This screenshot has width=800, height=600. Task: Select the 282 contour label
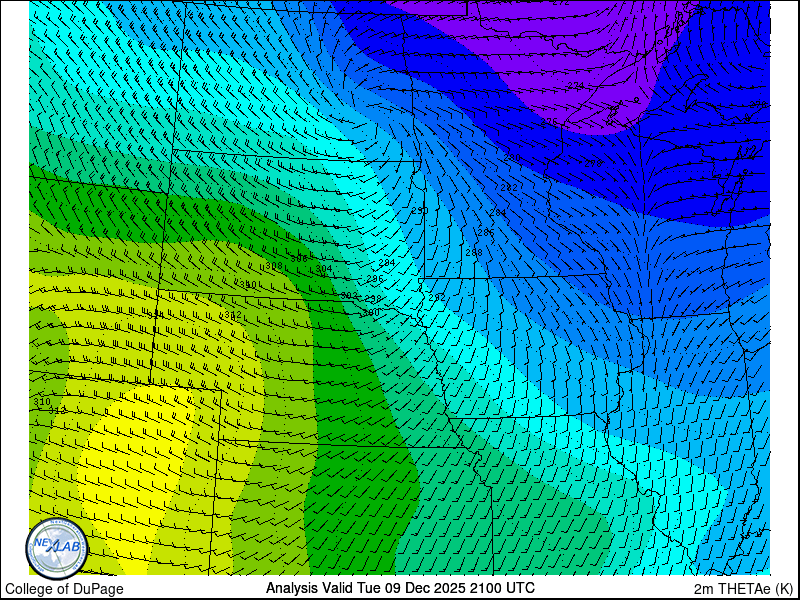point(509,188)
